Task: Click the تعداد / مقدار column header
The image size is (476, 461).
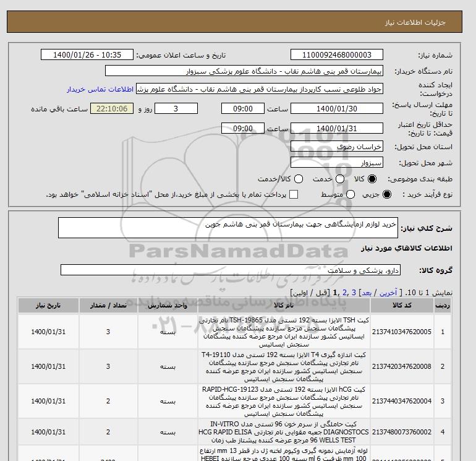Action: point(108,306)
